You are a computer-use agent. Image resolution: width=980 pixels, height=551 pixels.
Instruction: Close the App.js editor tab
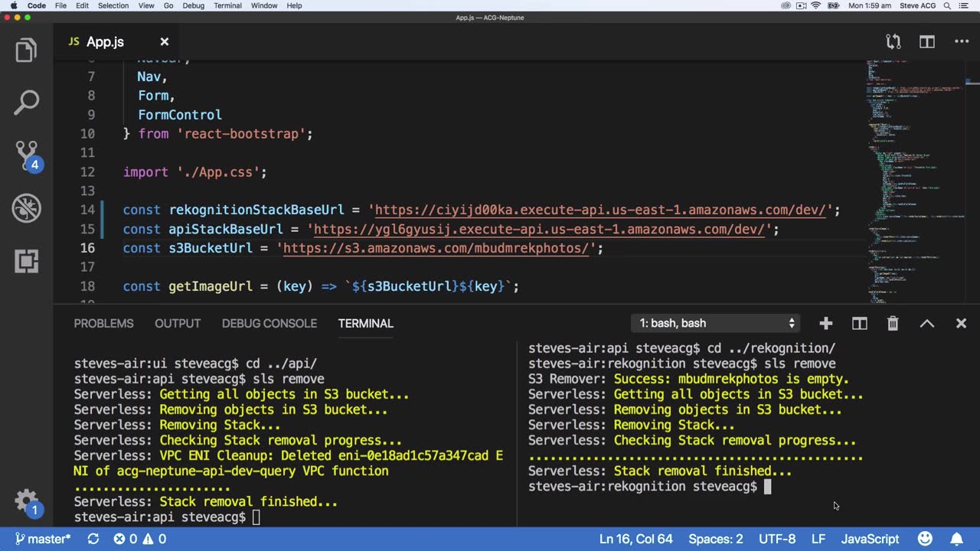(x=164, y=42)
